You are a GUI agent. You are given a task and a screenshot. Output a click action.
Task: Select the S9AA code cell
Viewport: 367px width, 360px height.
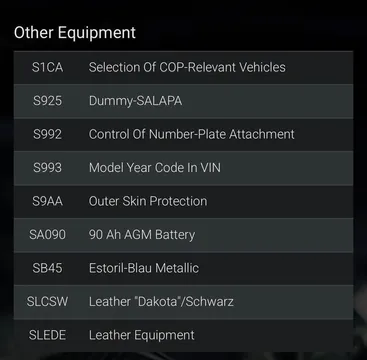point(47,201)
